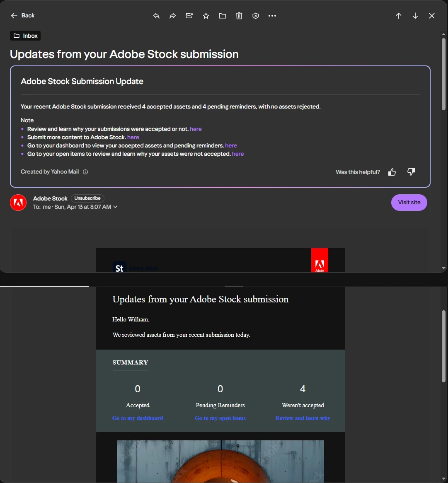Image resolution: width=448 pixels, height=483 pixels.
Task: Click the open items 'here' link in summary
Action: pyautogui.click(x=238, y=154)
